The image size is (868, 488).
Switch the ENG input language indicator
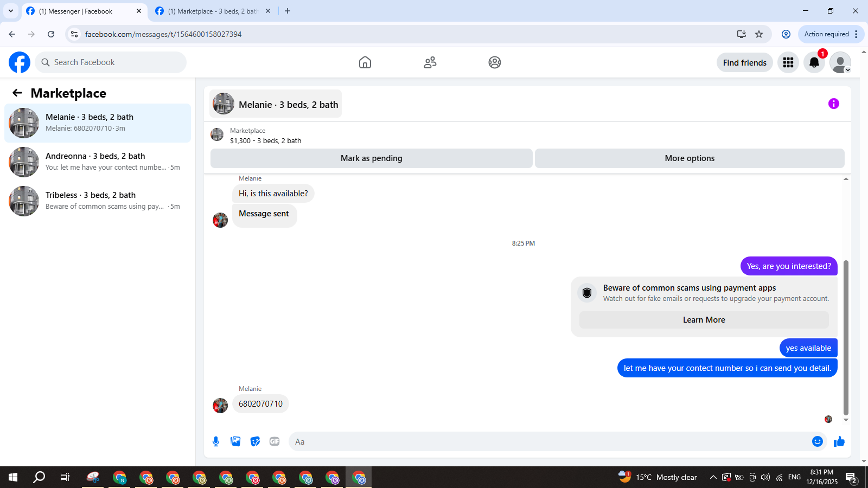click(x=794, y=477)
